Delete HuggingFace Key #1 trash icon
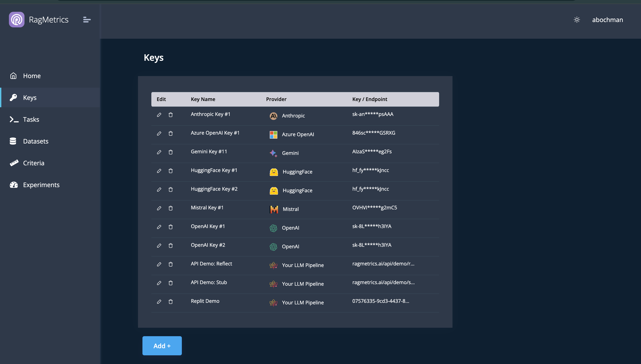The width and height of the screenshot is (641, 364). (x=170, y=171)
